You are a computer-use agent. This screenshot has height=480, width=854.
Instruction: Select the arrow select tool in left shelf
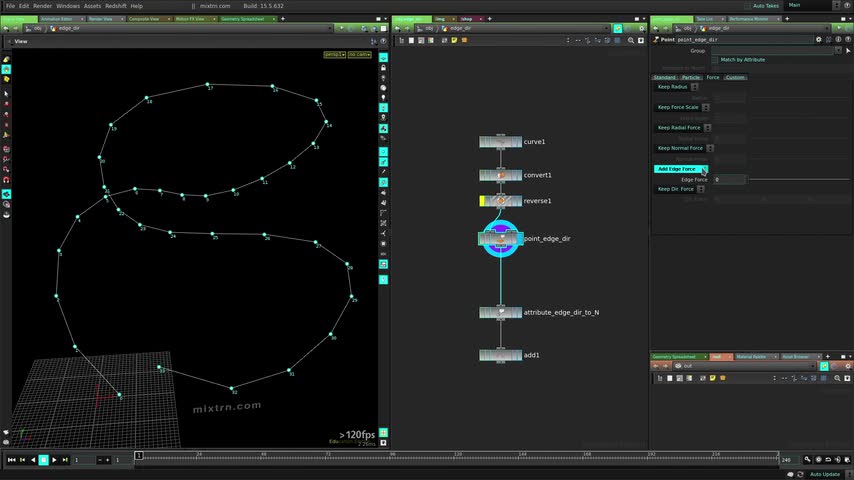6,94
